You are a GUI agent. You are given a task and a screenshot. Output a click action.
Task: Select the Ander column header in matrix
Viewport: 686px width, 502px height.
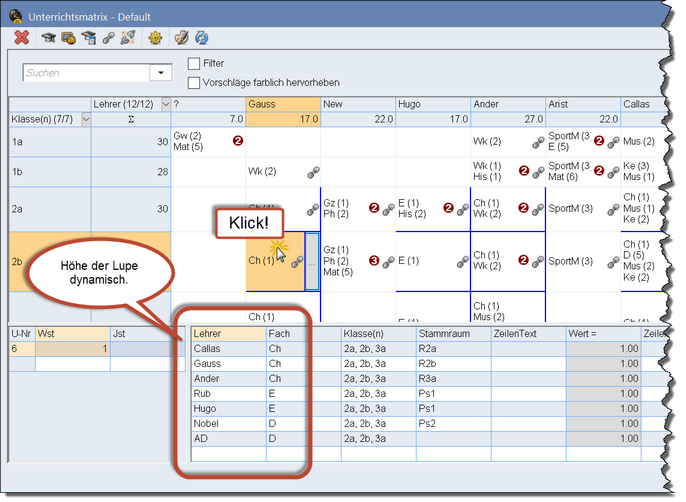tap(508, 104)
